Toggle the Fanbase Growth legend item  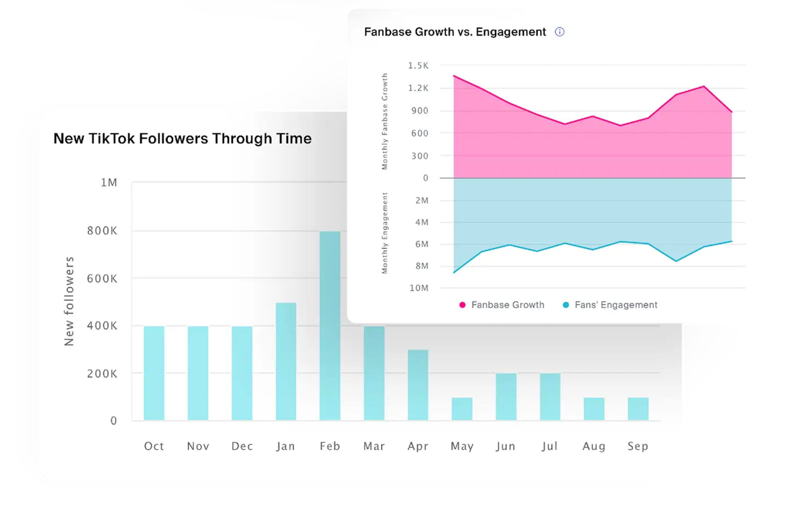click(x=507, y=305)
